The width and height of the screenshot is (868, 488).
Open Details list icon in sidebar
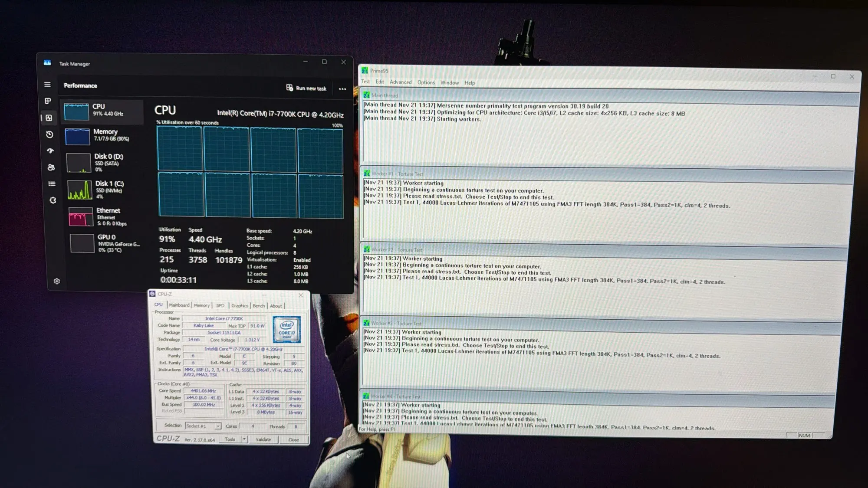[x=52, y=184]
